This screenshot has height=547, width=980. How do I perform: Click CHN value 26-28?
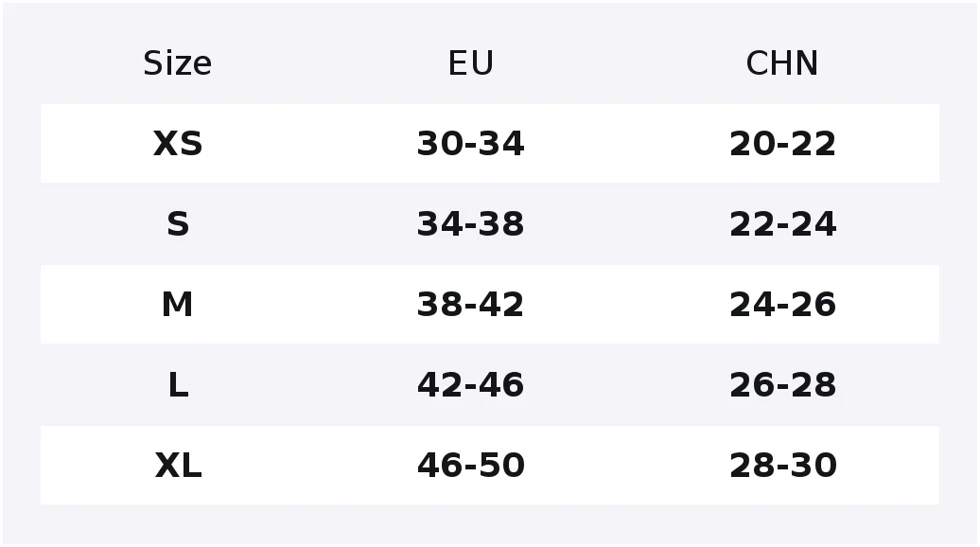(782, 385)
